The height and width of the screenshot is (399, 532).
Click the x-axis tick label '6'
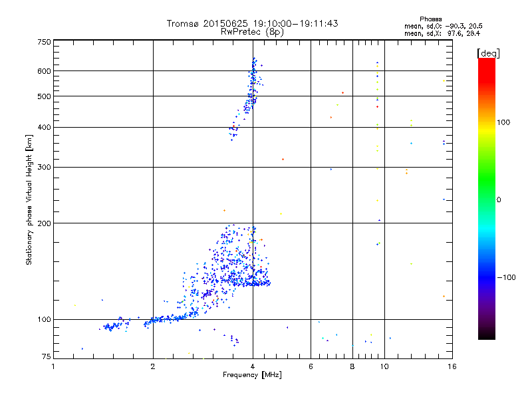[311, 366]
